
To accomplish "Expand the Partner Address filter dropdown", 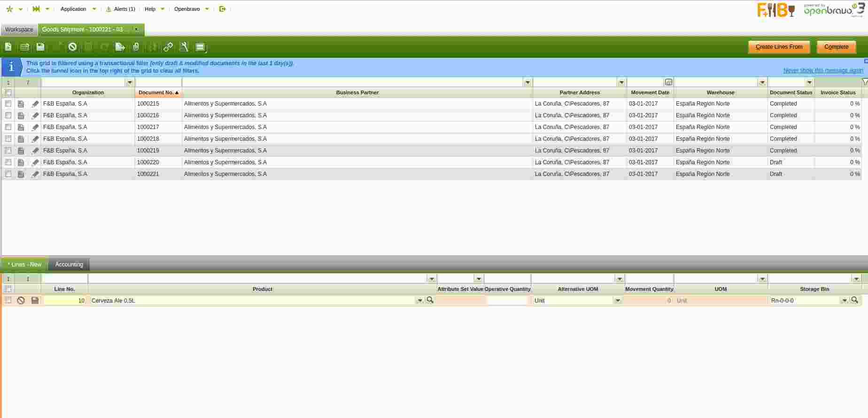I will [x=621, y=82].
